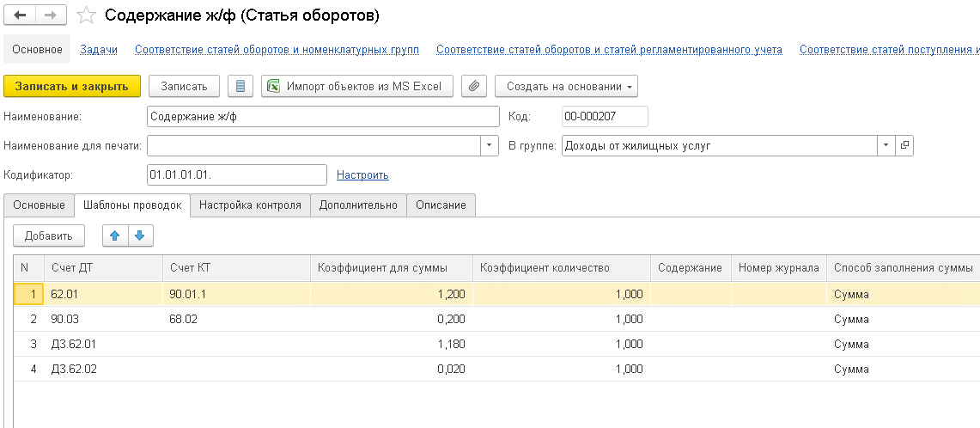Click the paperclip attachments icon
980x428 pixels.
[474, 86]
